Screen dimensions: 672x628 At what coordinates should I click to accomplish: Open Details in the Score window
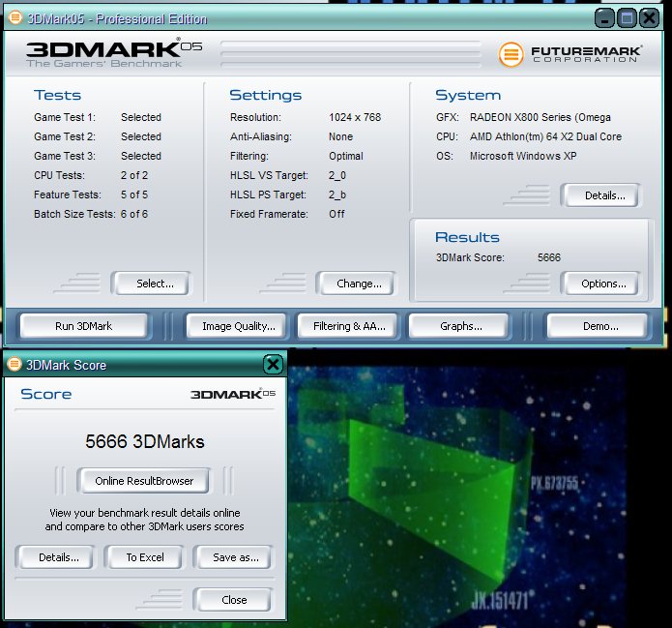pos(55,556)
